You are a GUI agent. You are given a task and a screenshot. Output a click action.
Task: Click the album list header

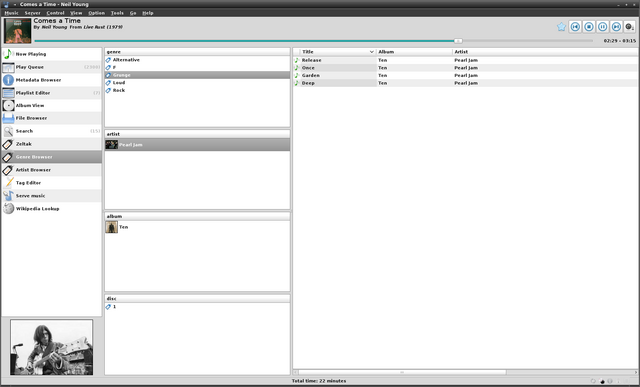point(197,216)
